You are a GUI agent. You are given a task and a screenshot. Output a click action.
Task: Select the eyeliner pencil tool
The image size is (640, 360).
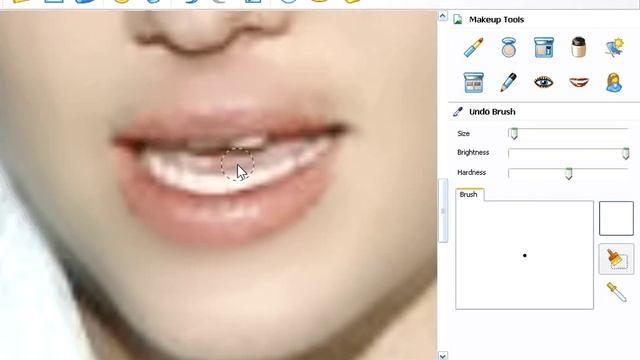click(x=509, y=82)
